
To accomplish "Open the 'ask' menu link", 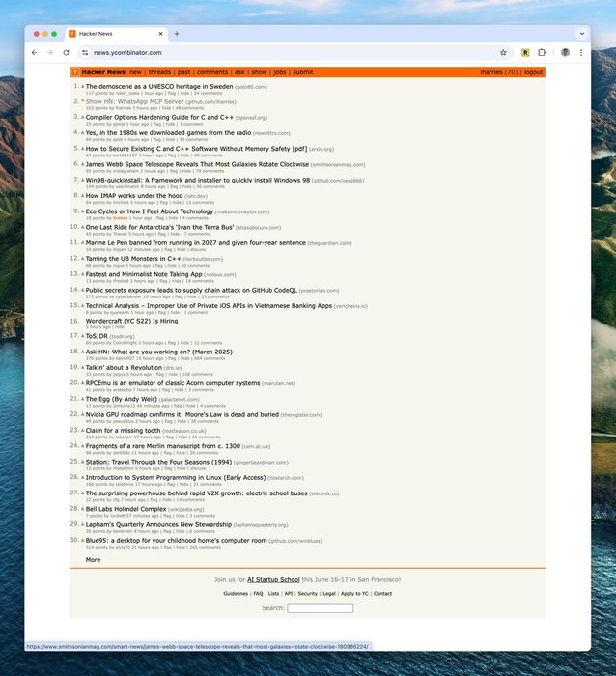I will tap(239, 72).
